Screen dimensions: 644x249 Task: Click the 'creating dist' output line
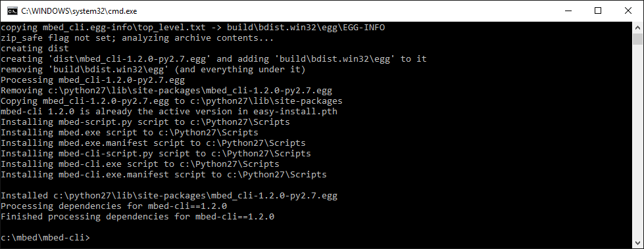click(x=35, y=49)
